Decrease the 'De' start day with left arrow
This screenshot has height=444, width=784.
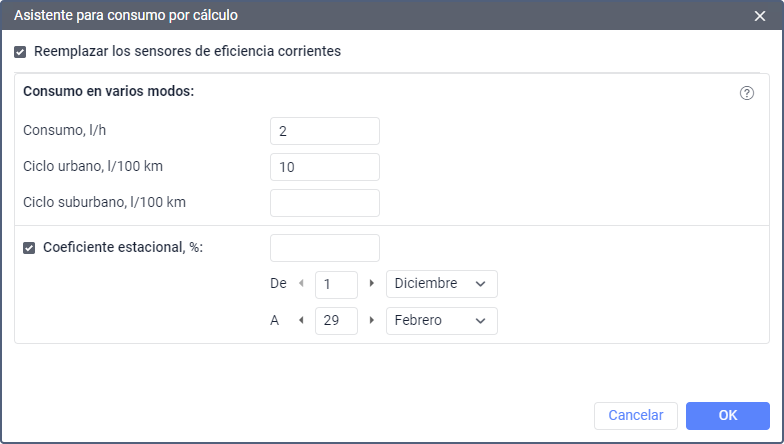click(x=302, y=284)
